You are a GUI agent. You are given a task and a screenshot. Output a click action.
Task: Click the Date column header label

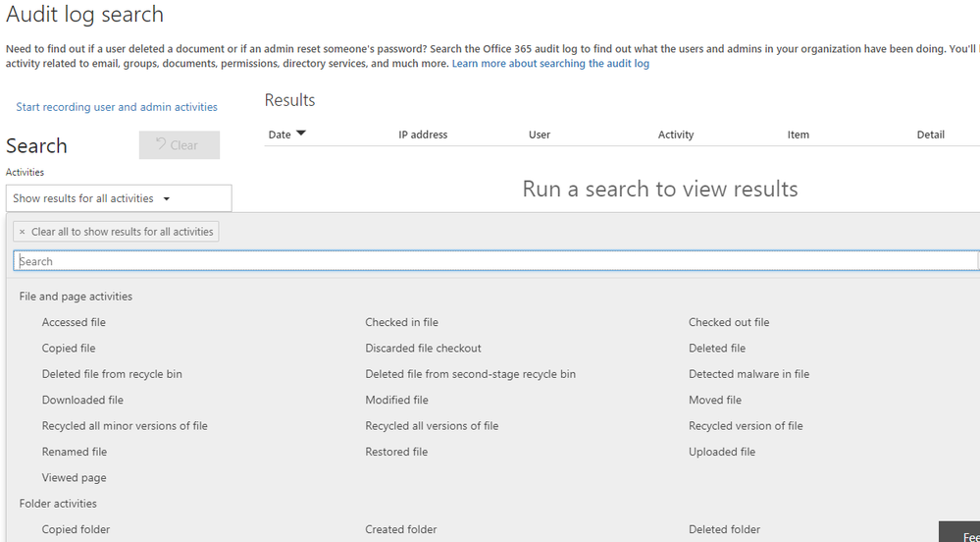point(280,135)
